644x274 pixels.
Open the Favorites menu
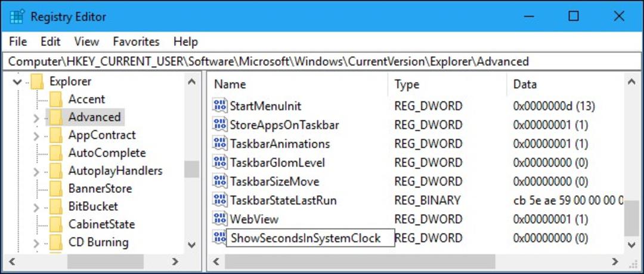click(x=136, y=42)
